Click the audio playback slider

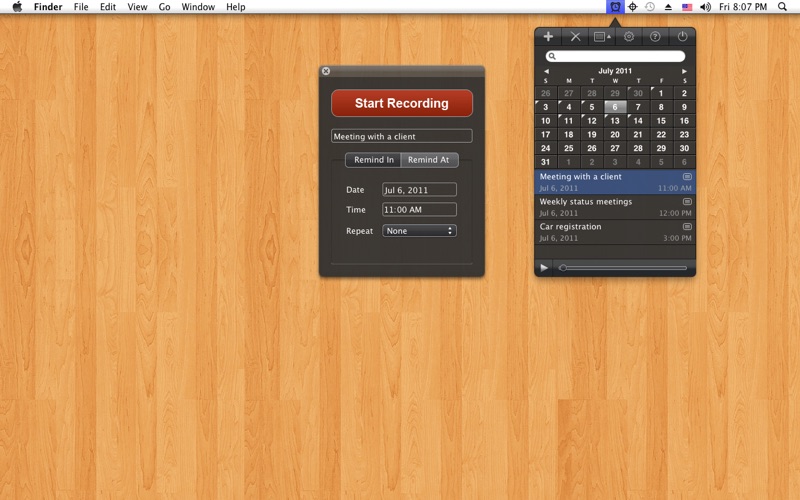click(623, 268)
